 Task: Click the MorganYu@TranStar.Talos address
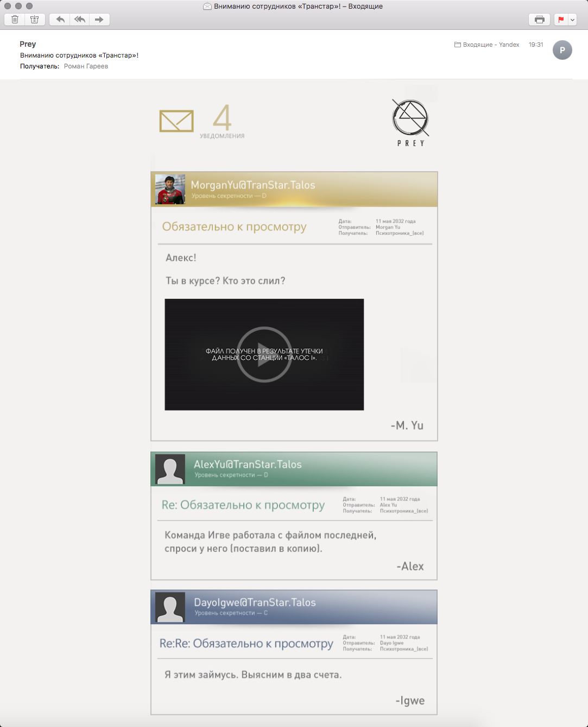tap(253, 185)
